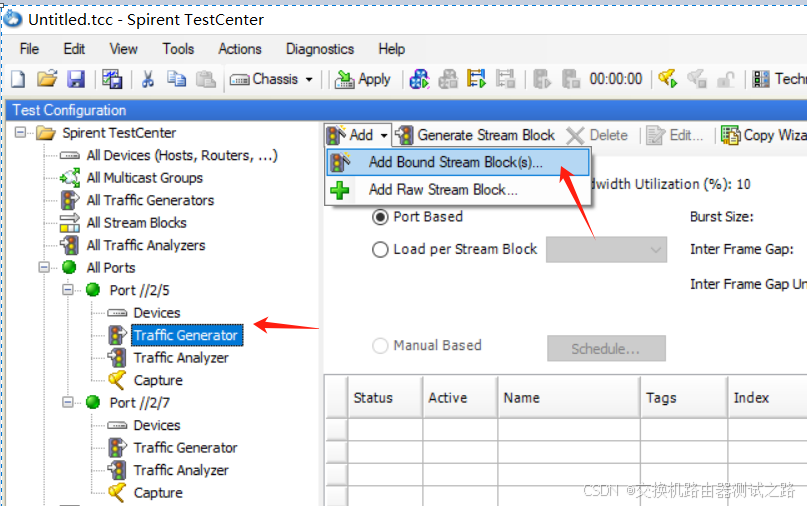Click the gray Stop Traffic toolbar icon
807x506 pixels.
505,79
